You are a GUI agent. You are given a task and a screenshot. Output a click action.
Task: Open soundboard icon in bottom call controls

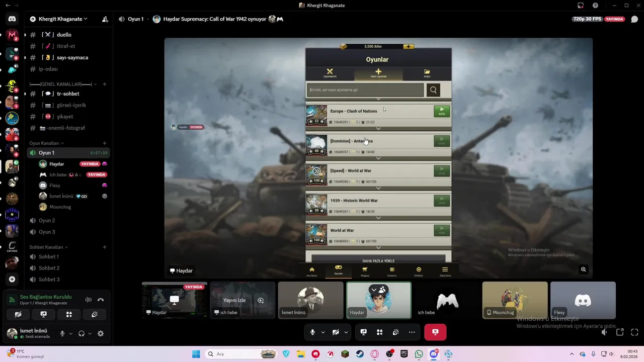(x=396, y=332)
